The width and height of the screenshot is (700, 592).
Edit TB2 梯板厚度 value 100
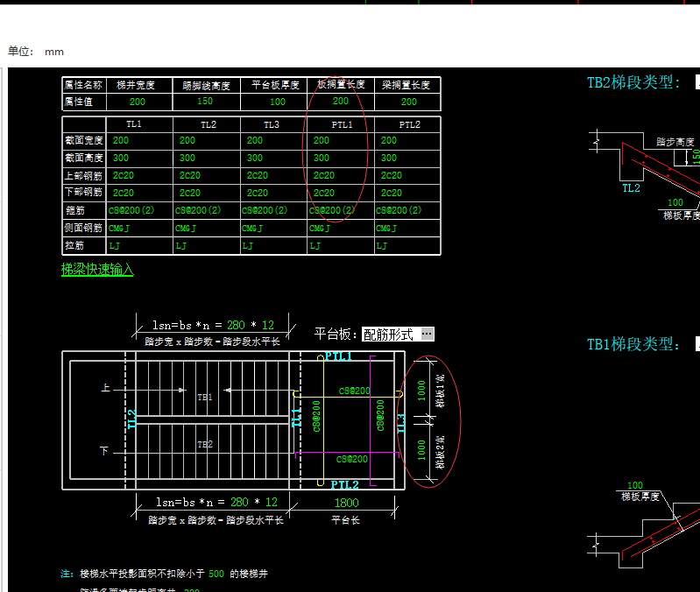[x=675, y=202]
